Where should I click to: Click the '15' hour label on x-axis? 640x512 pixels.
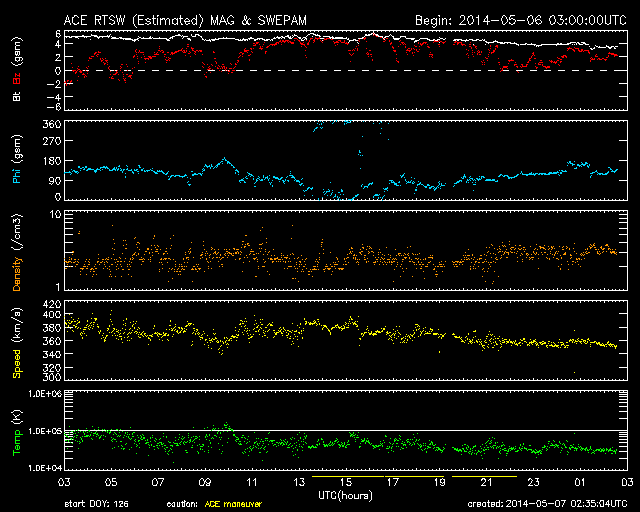346,483
